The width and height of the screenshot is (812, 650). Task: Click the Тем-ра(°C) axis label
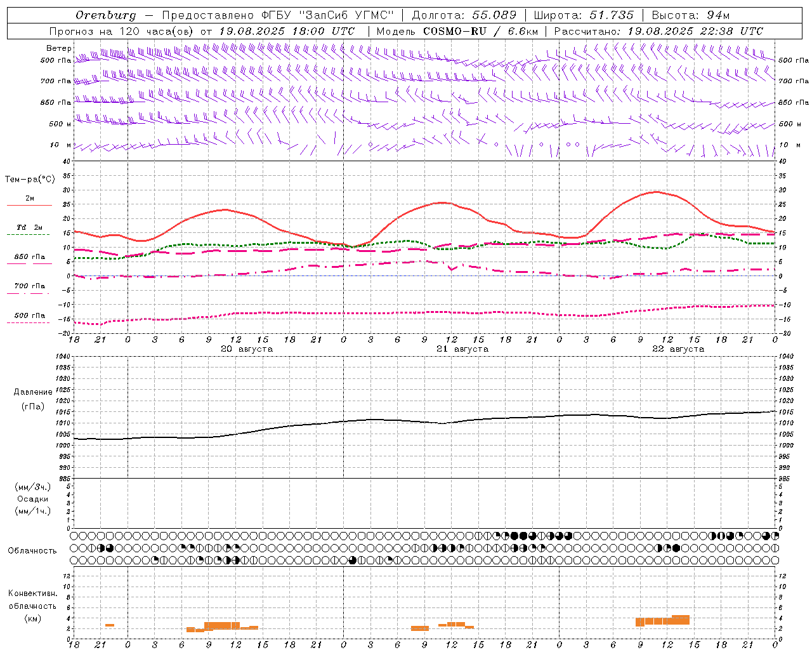click(x=30, y=180)
